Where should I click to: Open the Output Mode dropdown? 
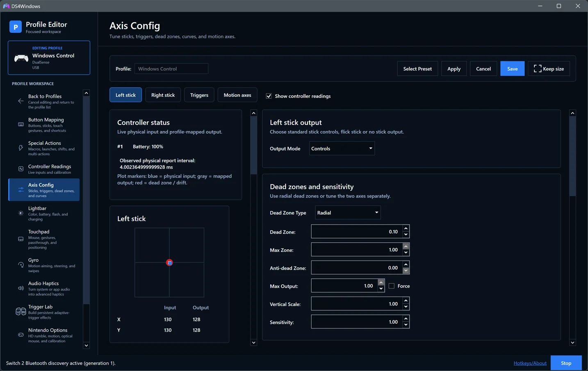(342, 148)
